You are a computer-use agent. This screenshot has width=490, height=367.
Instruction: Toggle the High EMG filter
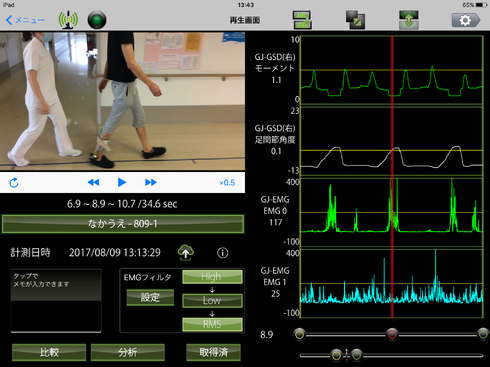(x=212, y=277)
